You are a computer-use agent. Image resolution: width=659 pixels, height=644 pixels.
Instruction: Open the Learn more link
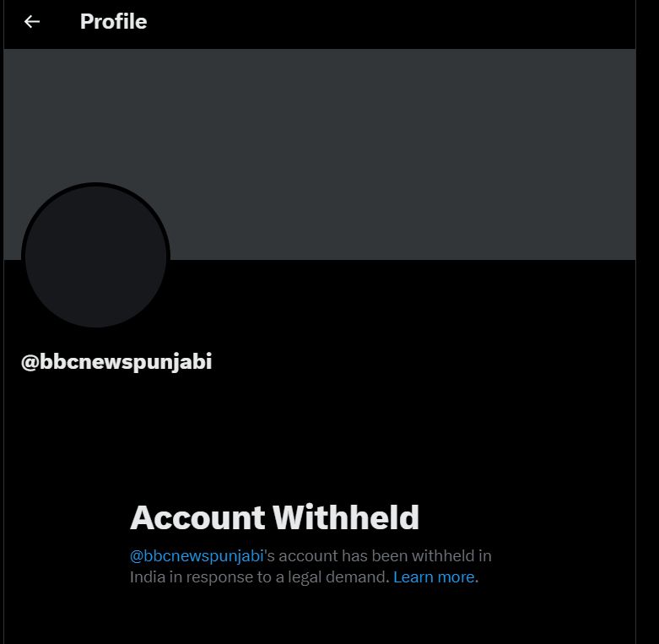[x=434, y=577]
